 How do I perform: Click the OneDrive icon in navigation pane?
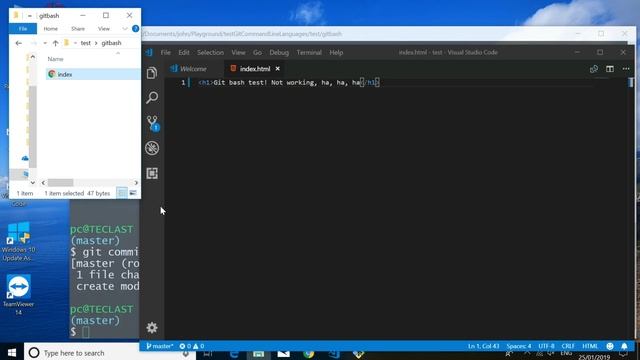(x=25, y=158)
